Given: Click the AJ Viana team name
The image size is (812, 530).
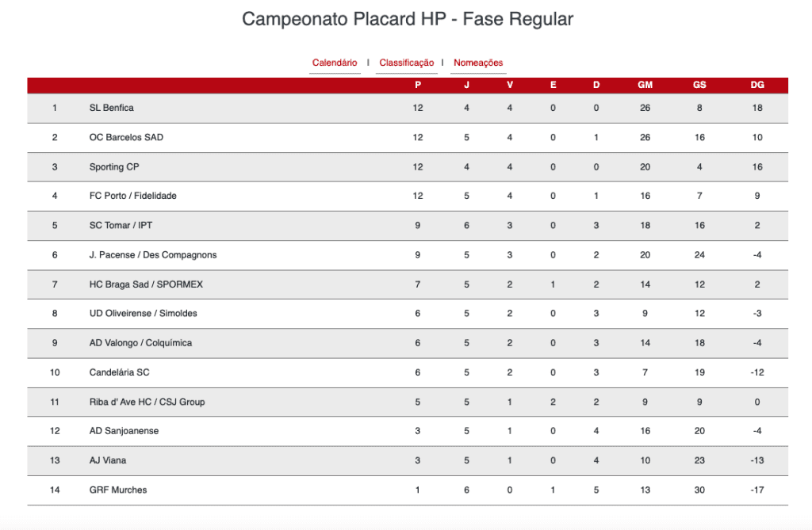Looking at the screenshot, I should [108, 460].
